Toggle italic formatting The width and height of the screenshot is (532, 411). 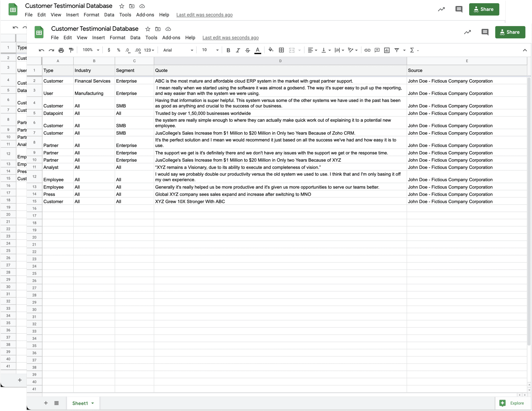(x=238, y=50)
